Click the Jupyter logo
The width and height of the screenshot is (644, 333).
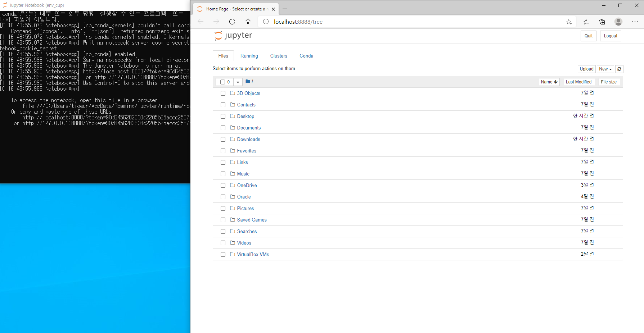[233, 36]
